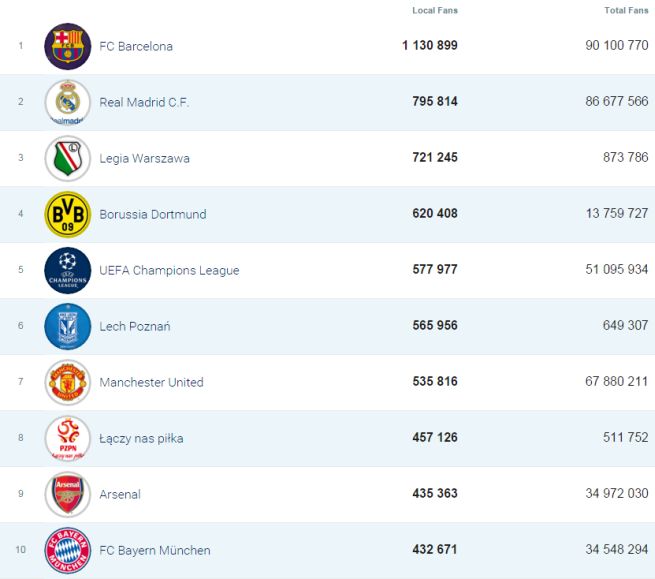Click the Borussia Dortmund name link
655x579 pixels.
[153, 214]
